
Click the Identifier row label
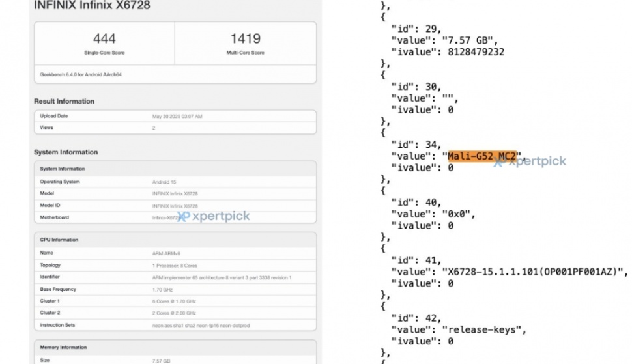point(50,277)
